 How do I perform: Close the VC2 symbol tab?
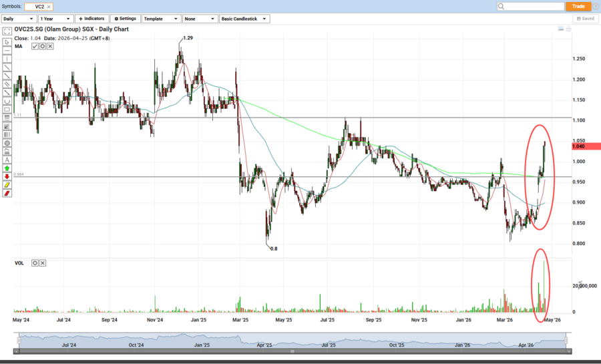[x=49, y=6]
